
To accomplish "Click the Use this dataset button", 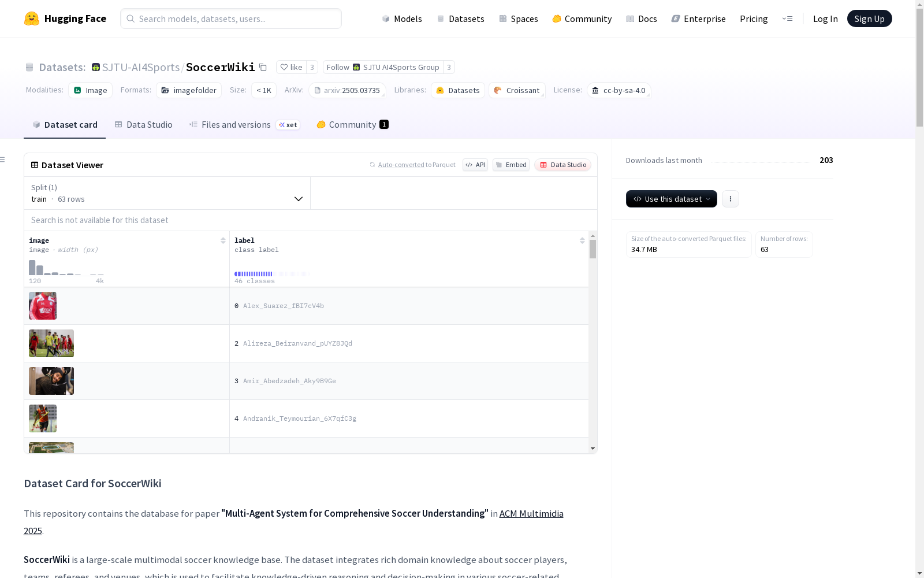I will coord(672,199).
